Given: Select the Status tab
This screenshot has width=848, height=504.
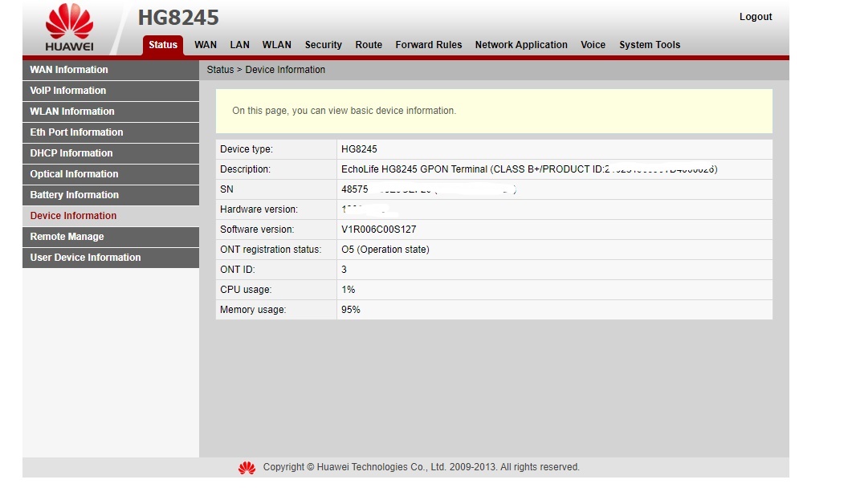Looking at the screenshot, I should point(163,45).
